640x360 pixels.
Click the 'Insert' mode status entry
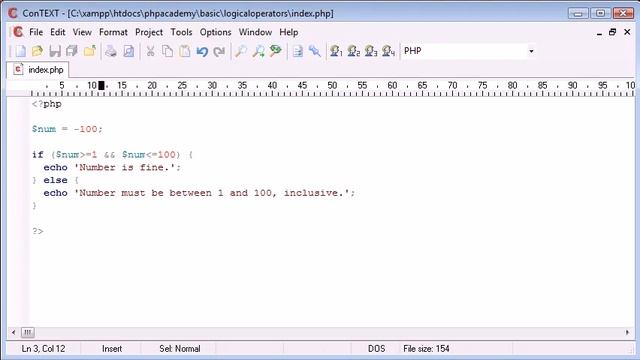click(112, 349)
